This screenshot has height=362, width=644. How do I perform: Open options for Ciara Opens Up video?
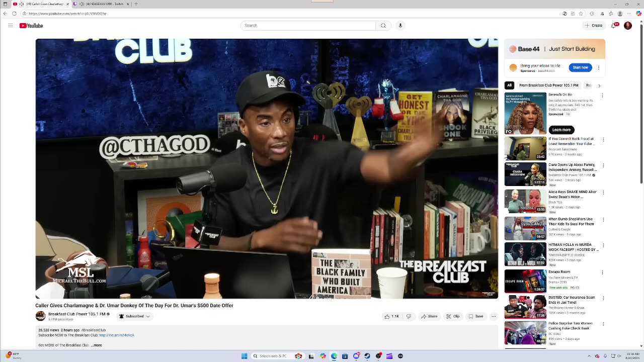coord(603,165)
